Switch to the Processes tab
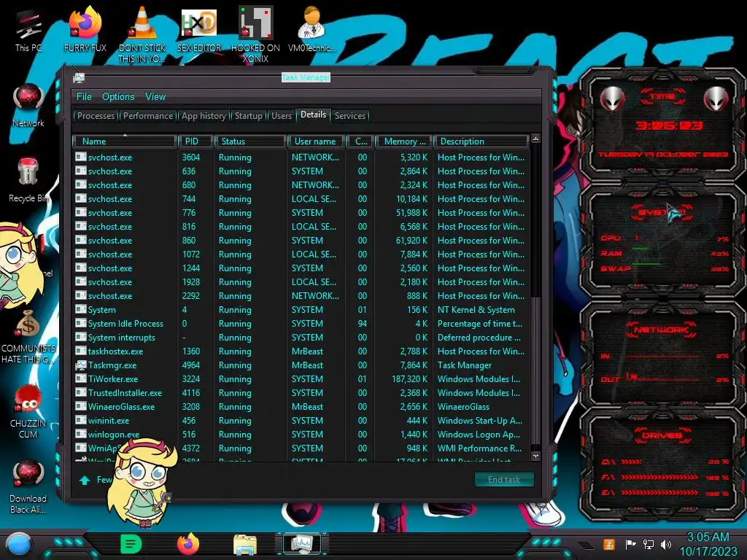747x560 pixels. coord(96,116)
